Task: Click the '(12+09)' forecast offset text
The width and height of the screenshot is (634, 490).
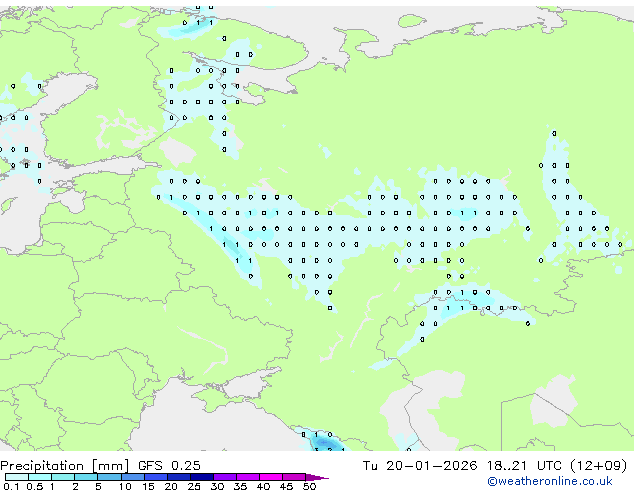Action: [x=599, y=466]
